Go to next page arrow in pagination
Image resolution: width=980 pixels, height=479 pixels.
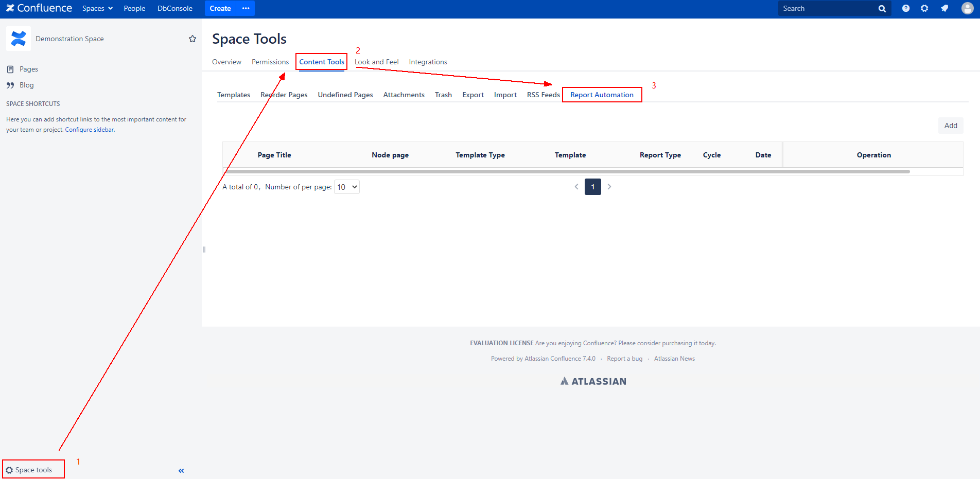tap(609, 187)
